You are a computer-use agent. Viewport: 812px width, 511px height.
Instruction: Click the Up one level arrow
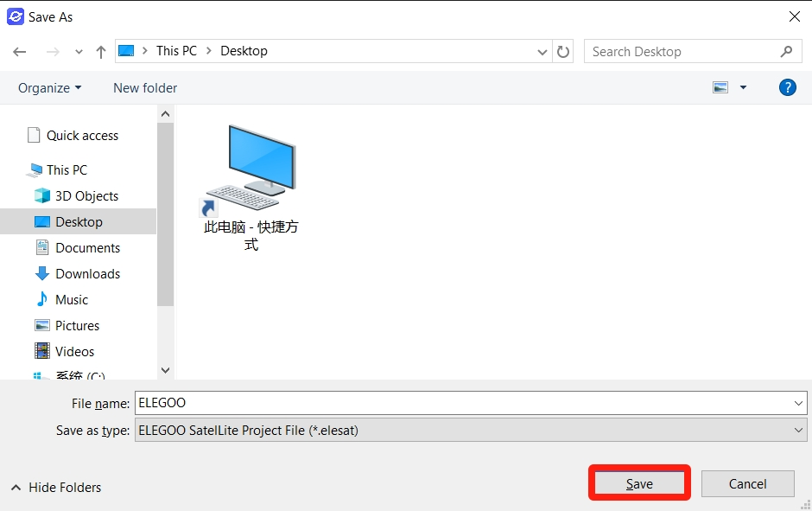coord(100,52)
